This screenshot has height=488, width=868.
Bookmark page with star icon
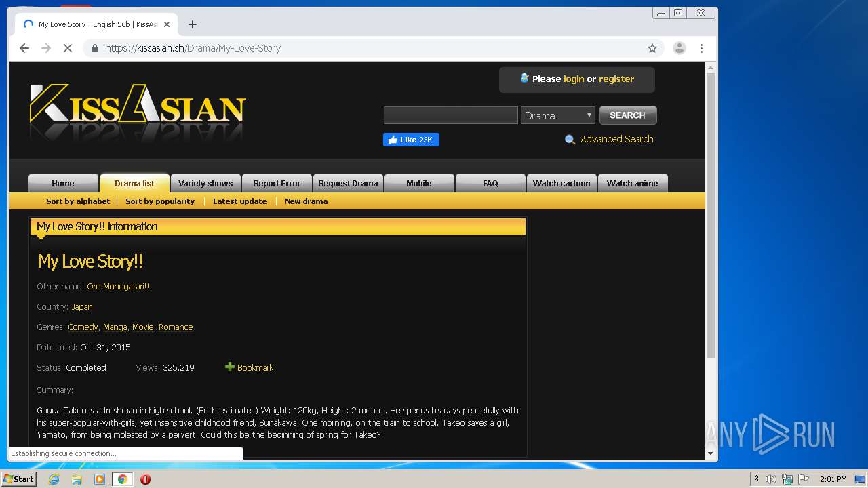pyautogui.click(x=652, y=48)
